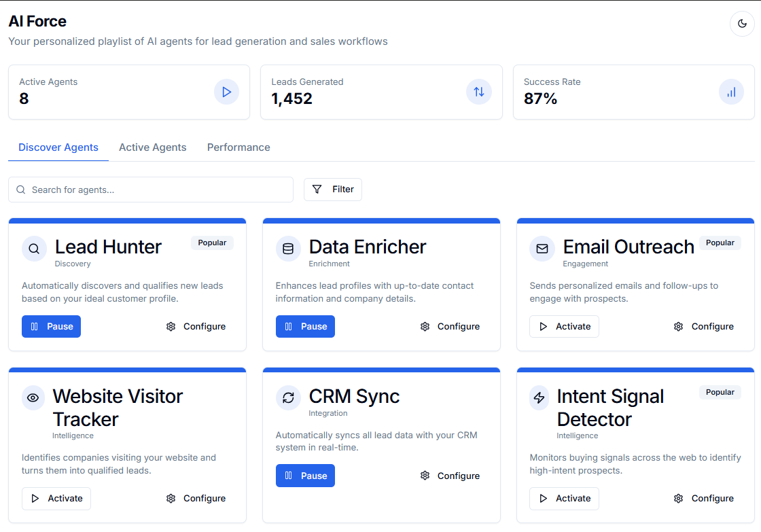This screenshot has width=761, height=532.
Task: Click the Data Enricher title
Action: click(x=368, y=247)
